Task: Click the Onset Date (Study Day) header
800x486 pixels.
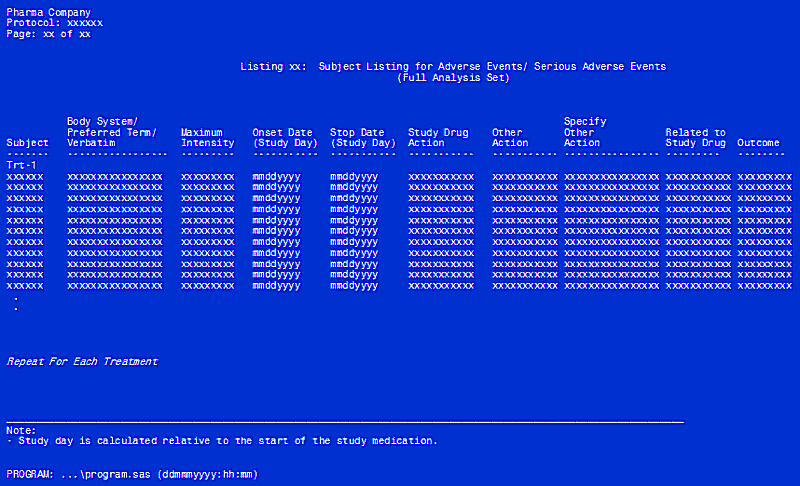Action: pos(284,138)
